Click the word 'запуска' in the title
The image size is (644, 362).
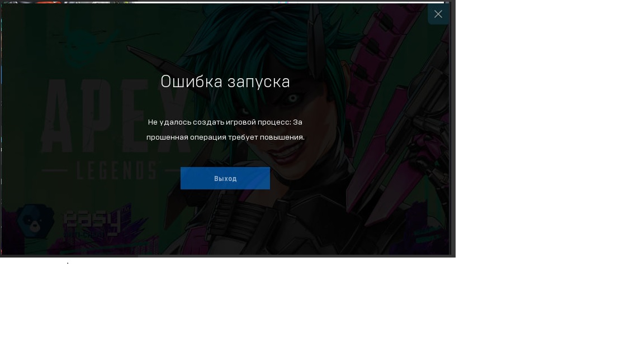[x=260, y=82]
